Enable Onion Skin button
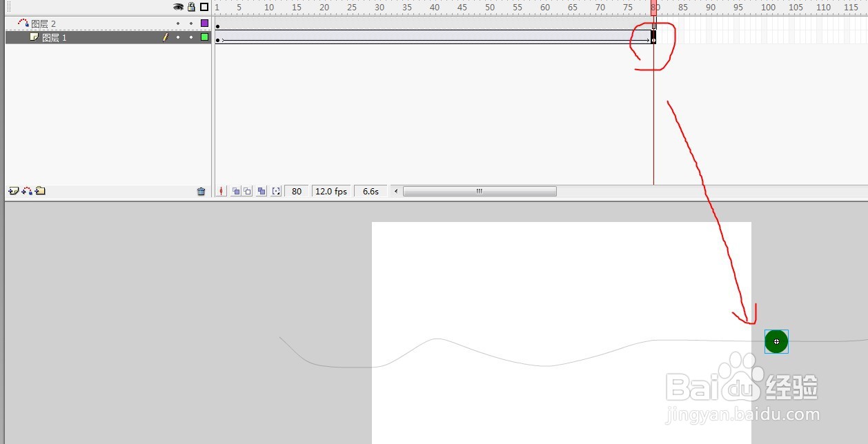This screenshot has width=868, height=444. (x=236, y=191)
